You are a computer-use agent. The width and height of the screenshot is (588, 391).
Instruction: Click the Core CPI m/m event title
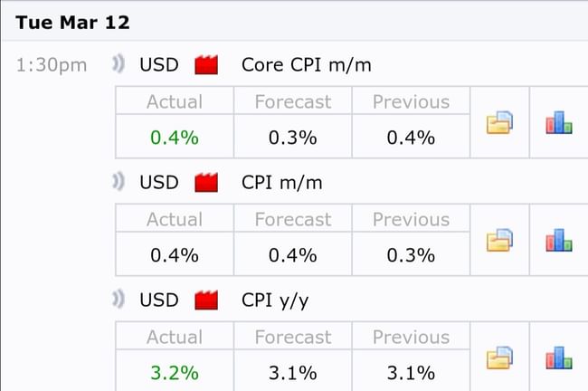tap(306, 65)
